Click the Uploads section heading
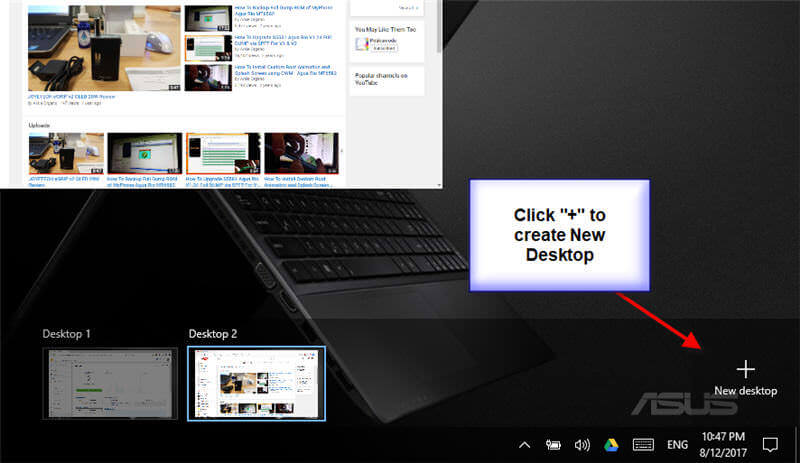Screen dimensions: 800x463 click(x=39, y=125)
